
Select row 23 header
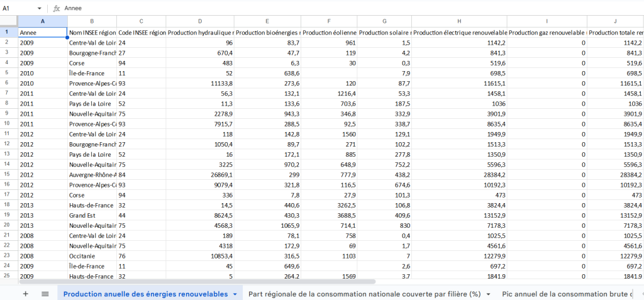(9, 255)
